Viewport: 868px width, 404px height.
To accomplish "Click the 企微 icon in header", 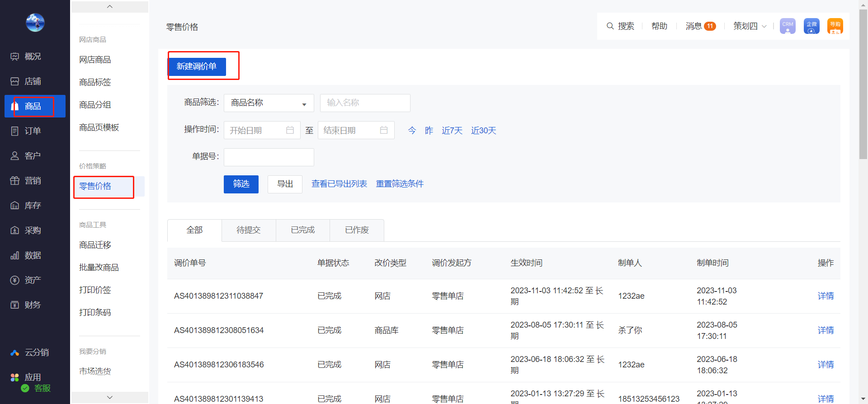I will click(811, 26).
